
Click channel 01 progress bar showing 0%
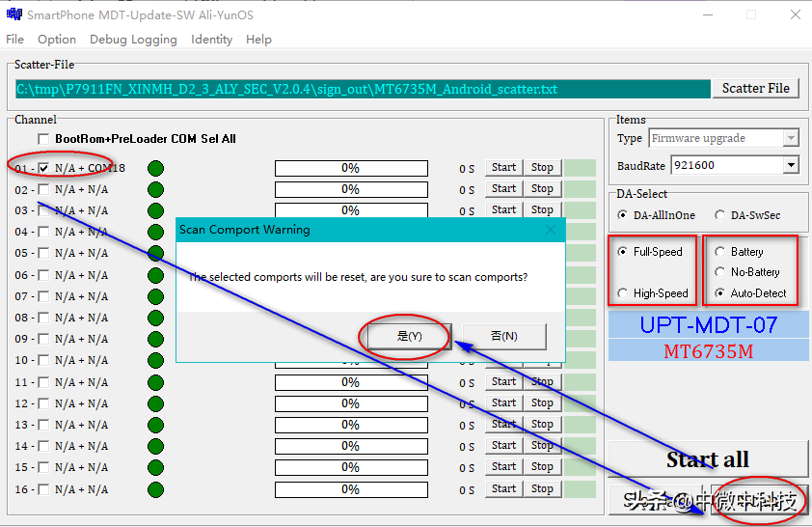[x=351, y=168]
